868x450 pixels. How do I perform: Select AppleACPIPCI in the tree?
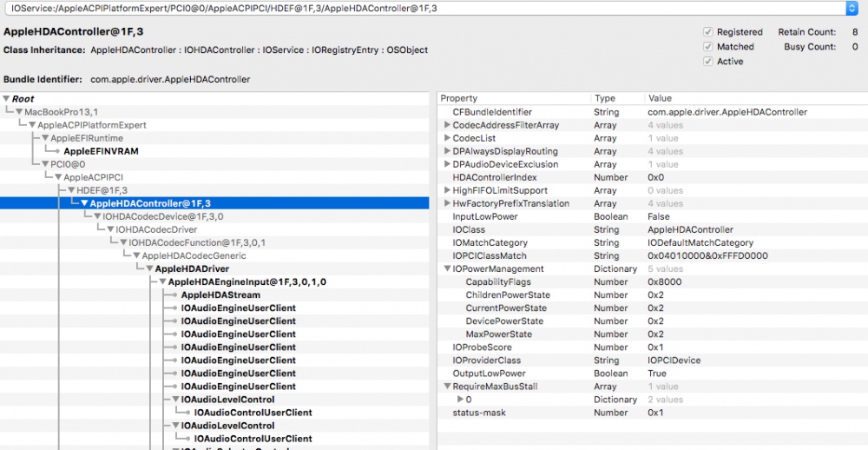pyautogui.click(x=93, y=177)
